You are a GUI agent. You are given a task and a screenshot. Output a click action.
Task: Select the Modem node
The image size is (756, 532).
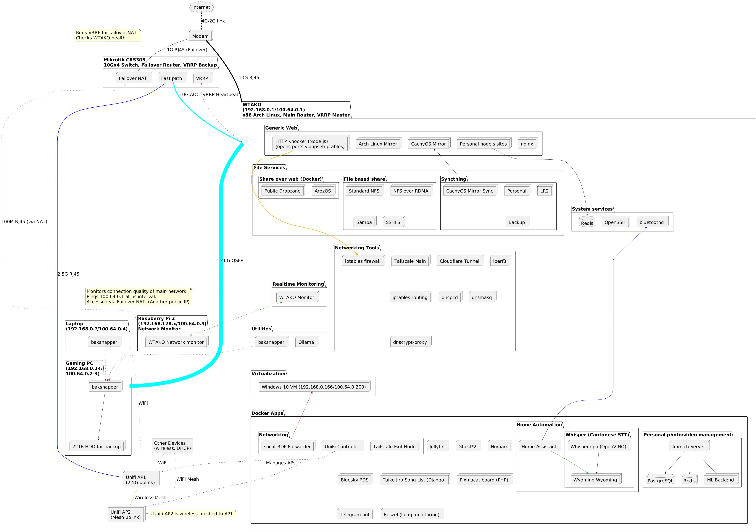click(x=201, y=35)
